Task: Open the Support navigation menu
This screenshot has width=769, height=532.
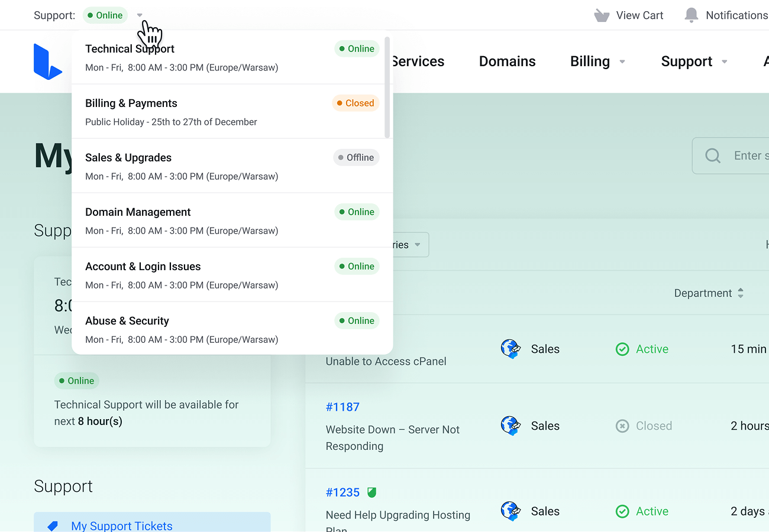Action: [687, 61]
